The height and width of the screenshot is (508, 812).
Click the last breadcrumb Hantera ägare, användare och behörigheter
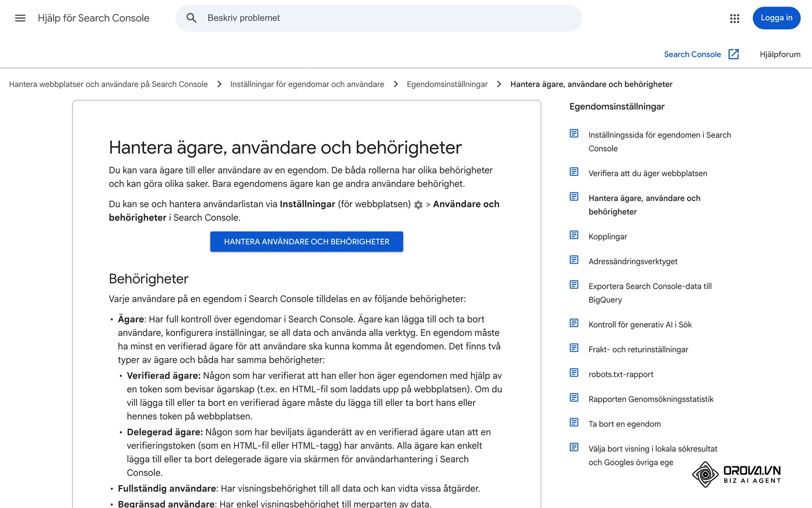591,84
